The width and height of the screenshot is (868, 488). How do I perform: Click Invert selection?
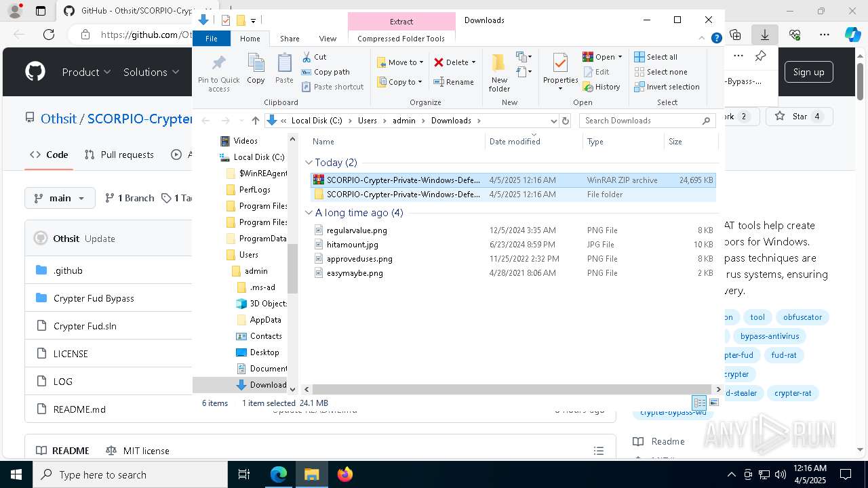click(667, 87)
